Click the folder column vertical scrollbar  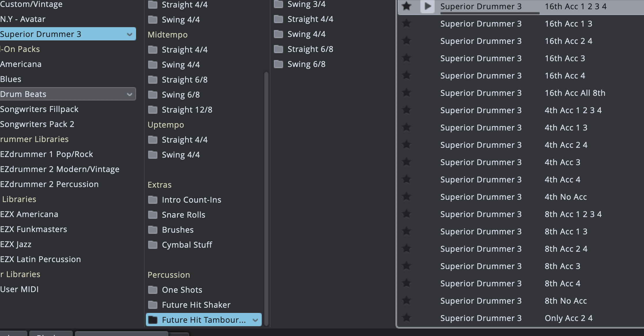pos(266,199)
